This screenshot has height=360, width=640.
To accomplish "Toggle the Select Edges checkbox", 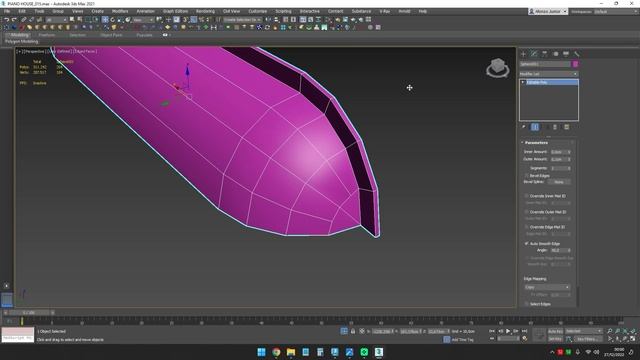I will [x=527, y=304].
